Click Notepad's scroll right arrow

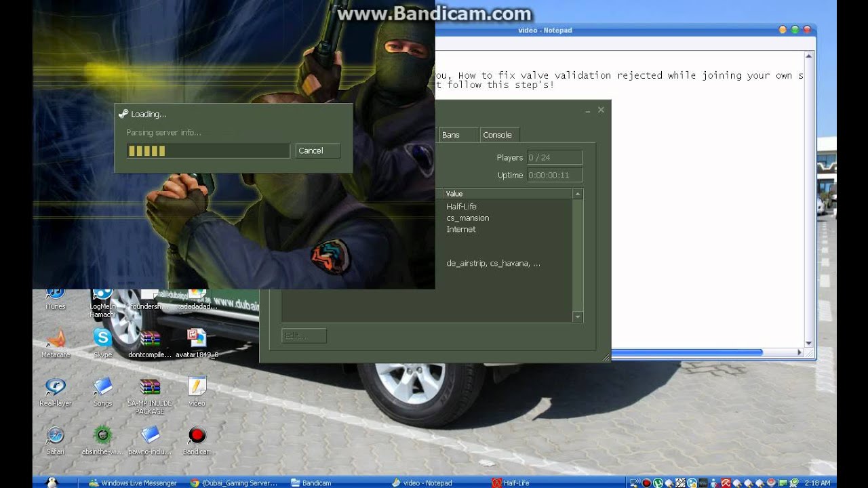800,352
